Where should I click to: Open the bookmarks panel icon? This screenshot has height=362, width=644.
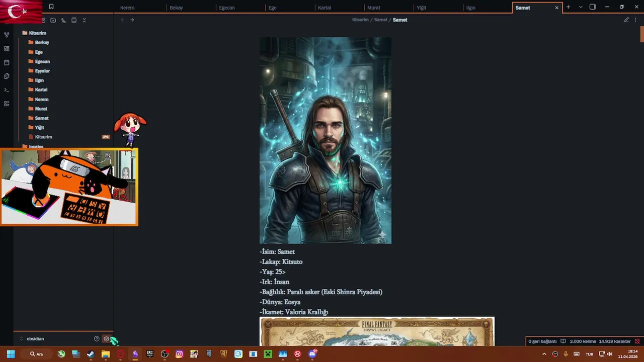point(51,7)
